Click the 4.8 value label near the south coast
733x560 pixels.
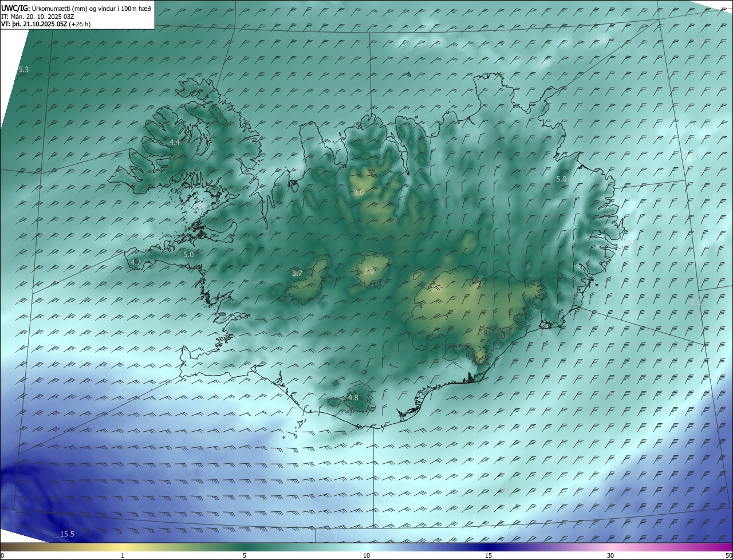pyautogui.click(x=353, y=398)
